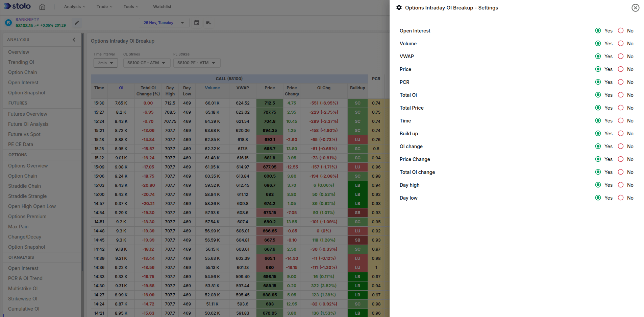Viewport: 644px width, 317px height.
Task: Click the settings gear icon in panel header
Action: [x=399, y=7]
